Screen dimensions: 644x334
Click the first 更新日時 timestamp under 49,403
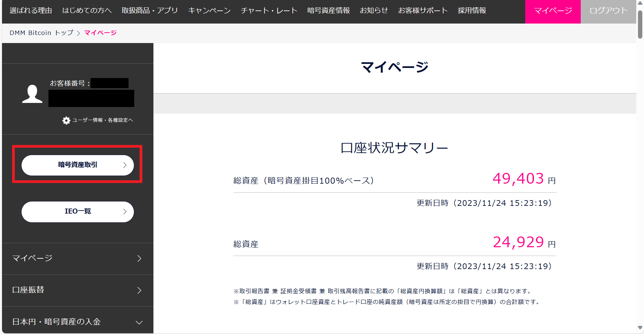click(x=484, y=203)
